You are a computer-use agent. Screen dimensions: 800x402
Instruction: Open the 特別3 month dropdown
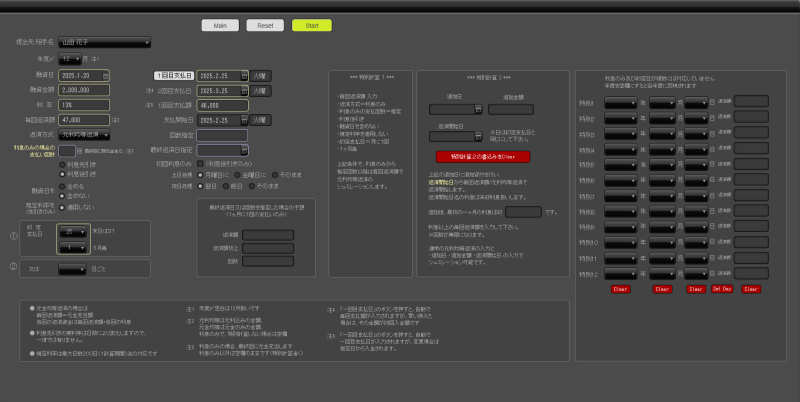coord(662,134)
